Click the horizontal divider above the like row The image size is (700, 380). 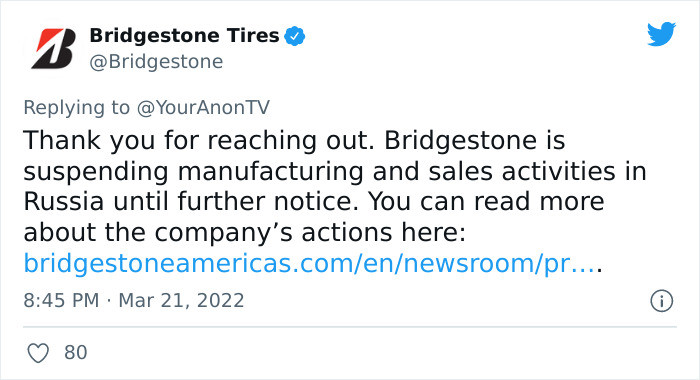point(350,327)
